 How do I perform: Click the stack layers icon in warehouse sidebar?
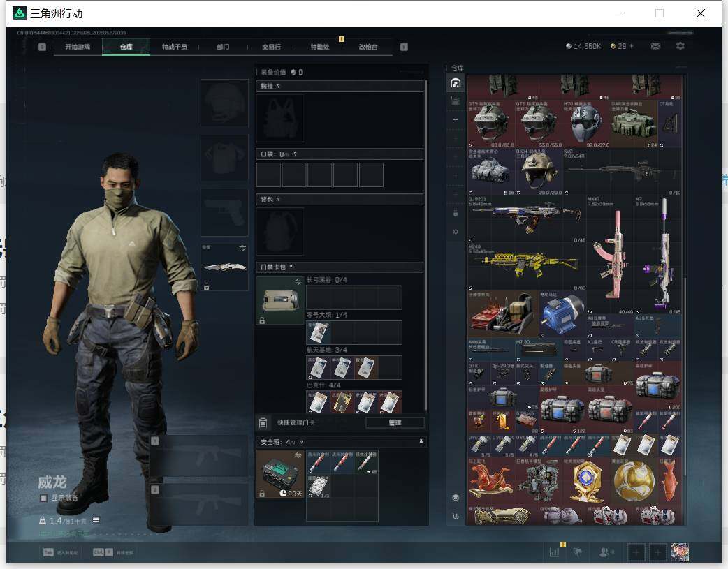[x=456, y=498]
